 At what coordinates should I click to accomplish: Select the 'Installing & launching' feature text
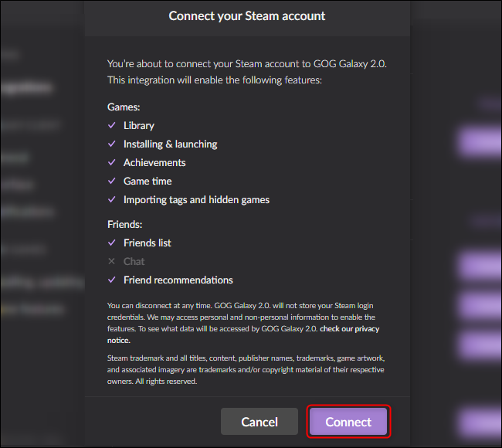(170, 144)
